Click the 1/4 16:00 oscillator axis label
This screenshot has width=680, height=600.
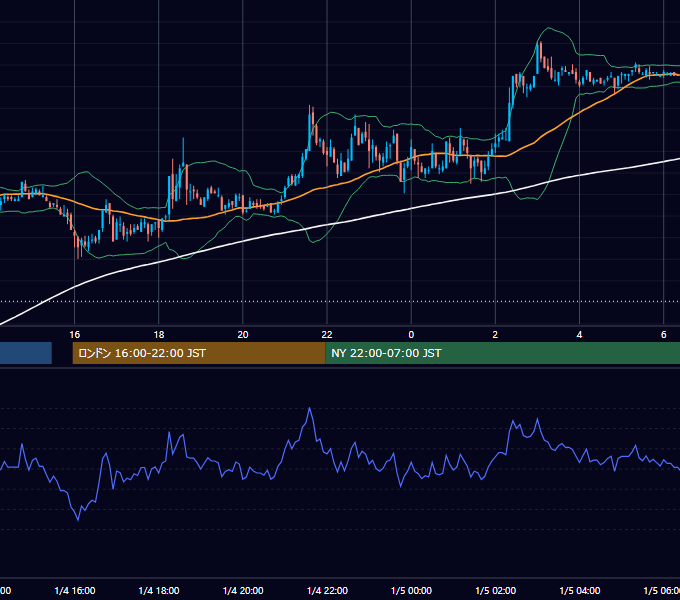point(75,590)
